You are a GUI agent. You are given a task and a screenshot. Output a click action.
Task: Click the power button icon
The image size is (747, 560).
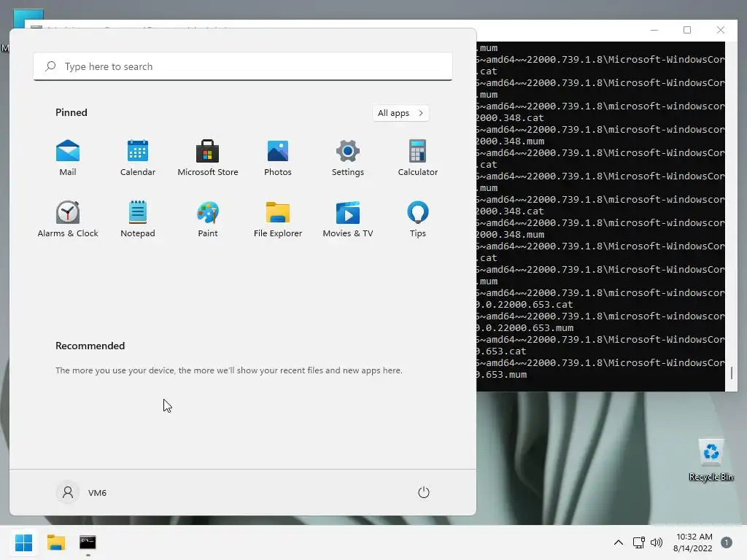tap(424, 492)
